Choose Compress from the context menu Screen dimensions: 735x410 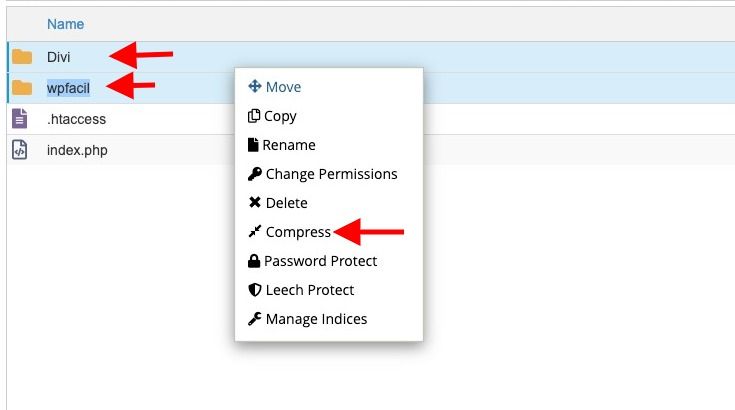[298, 232]
